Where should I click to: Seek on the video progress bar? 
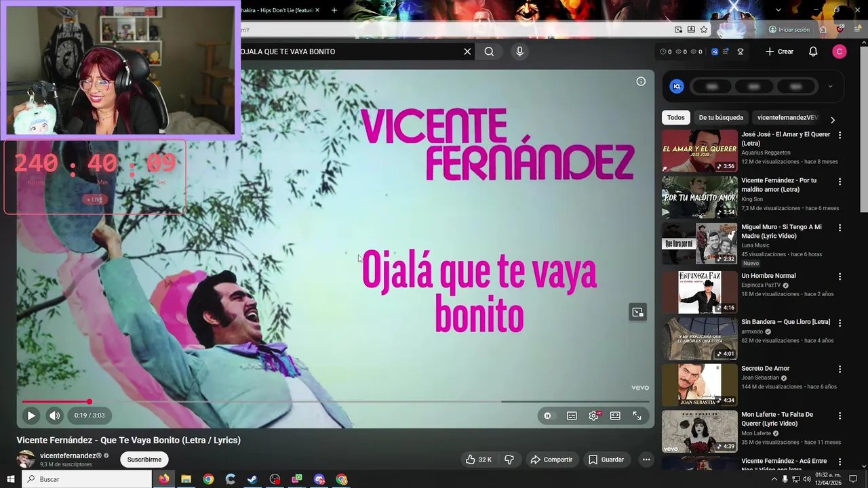click(x=336, y=402)
